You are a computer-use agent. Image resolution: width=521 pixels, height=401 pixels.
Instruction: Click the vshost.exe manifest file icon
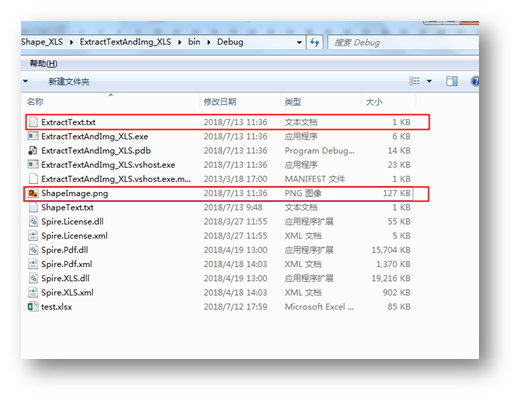33,179
